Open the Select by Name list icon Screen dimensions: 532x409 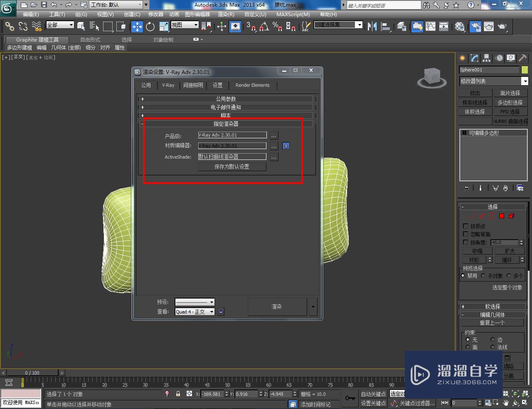[x=94, y=27]
